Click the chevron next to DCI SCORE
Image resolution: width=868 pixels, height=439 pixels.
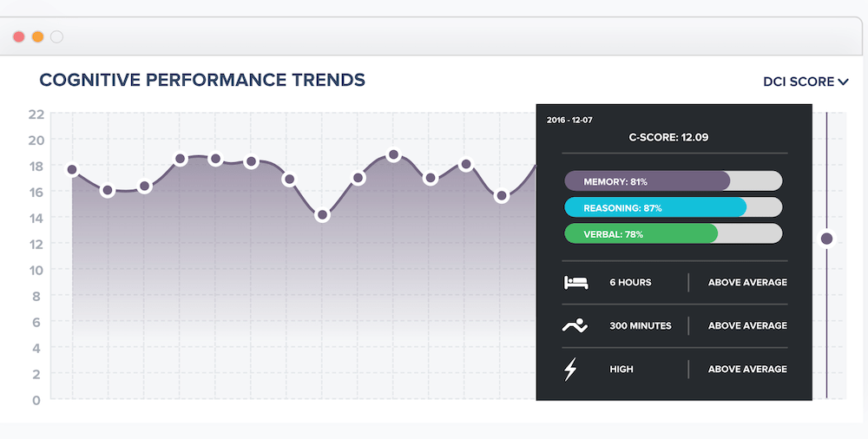843,82
